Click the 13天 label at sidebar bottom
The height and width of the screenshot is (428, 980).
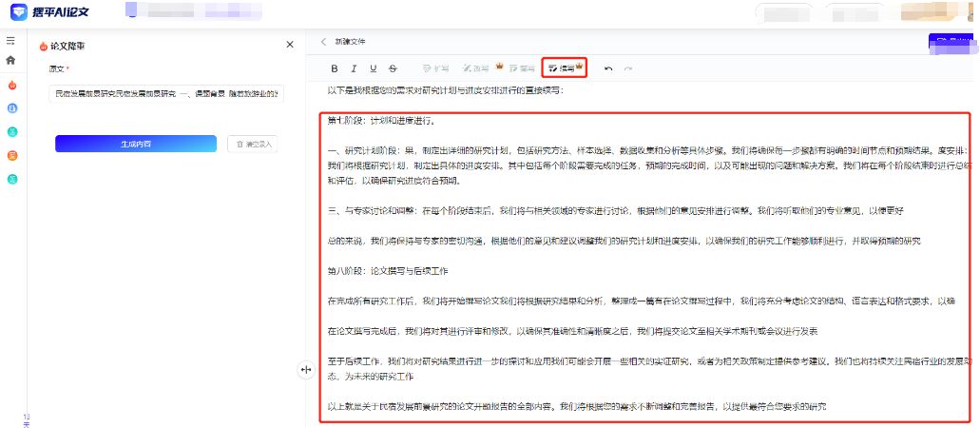click(27, 420)
